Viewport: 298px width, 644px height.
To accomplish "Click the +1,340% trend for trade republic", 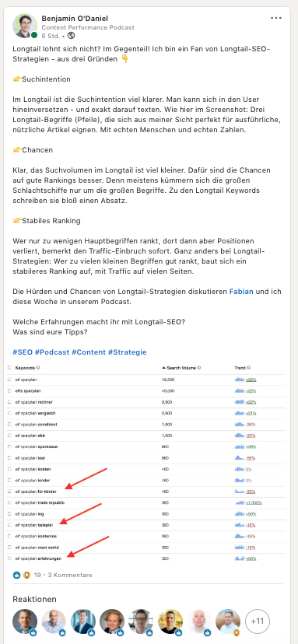I will 255,502.
